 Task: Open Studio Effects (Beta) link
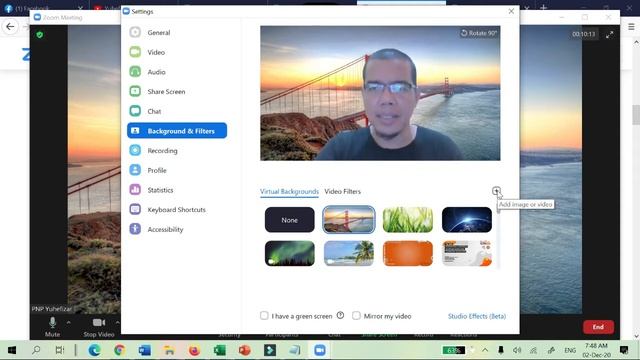tap(477, 316)
